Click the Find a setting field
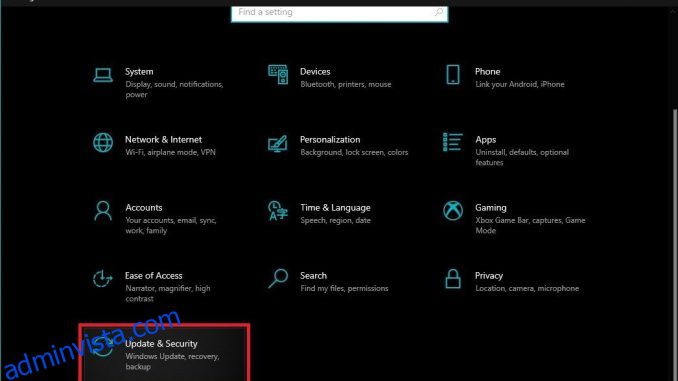The height and width of the screenshot is (381, 678). [339, 13]
